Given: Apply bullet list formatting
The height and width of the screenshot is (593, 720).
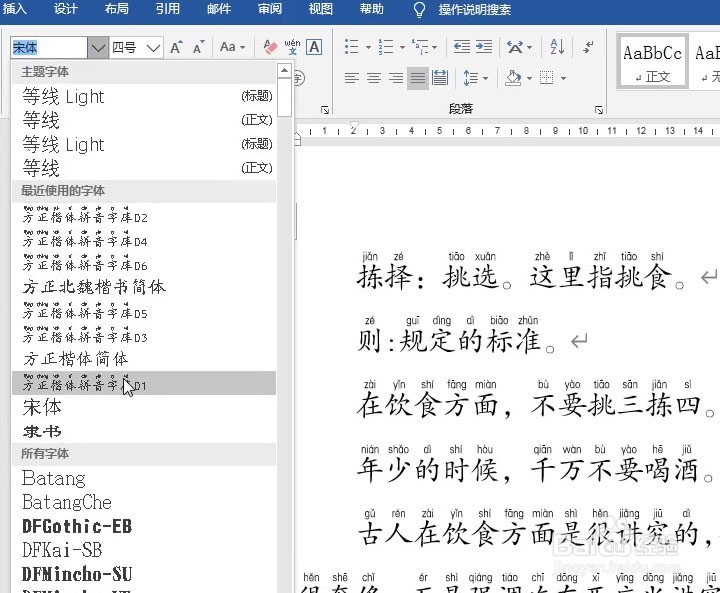Looking at the screenshot, I should [352, 47].
